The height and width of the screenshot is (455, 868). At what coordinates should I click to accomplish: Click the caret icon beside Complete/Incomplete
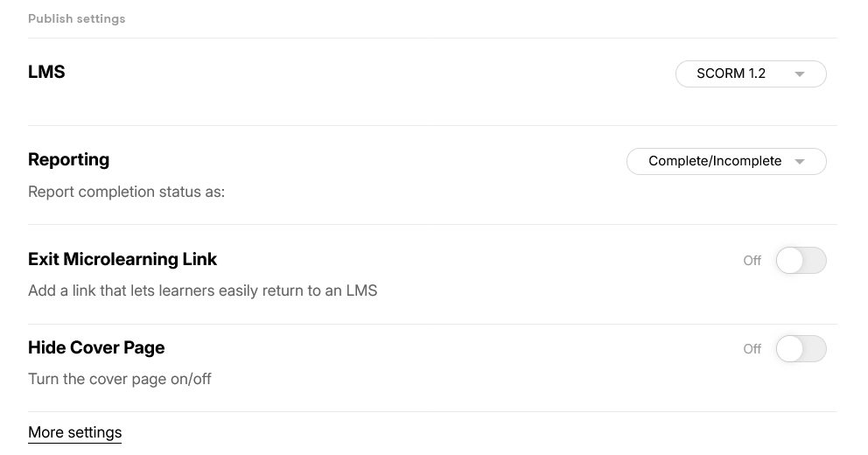(800, 162)
